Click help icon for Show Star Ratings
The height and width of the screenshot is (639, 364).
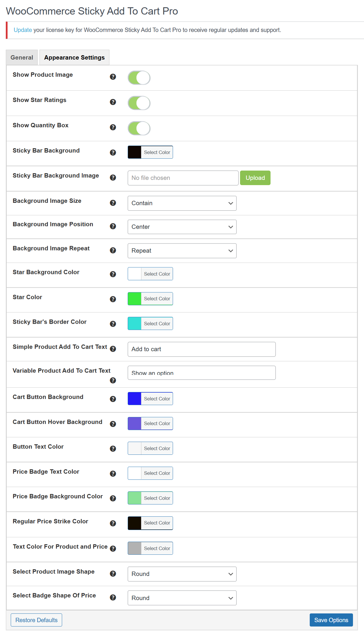pyautogui.click(x=113, y=102)
